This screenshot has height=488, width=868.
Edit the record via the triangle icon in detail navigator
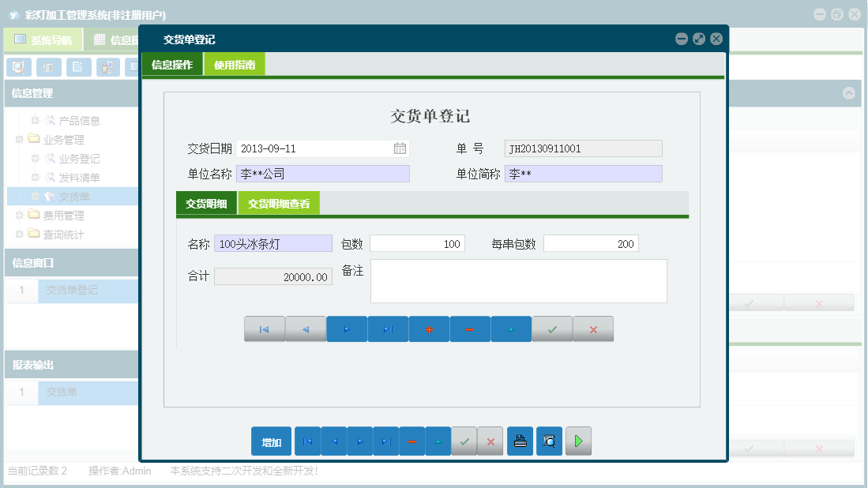[511, 329]
